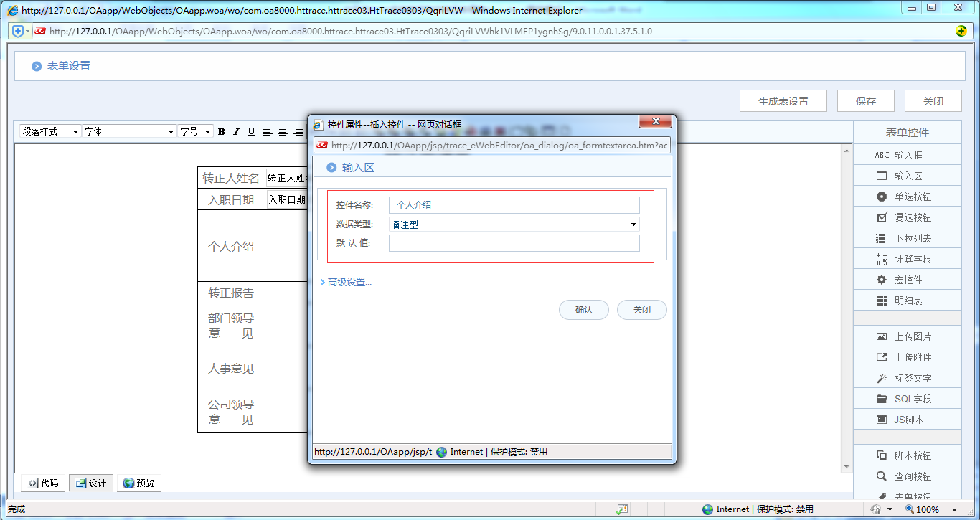Switch to the 预览 preview tab

click(x=139, y=483)
